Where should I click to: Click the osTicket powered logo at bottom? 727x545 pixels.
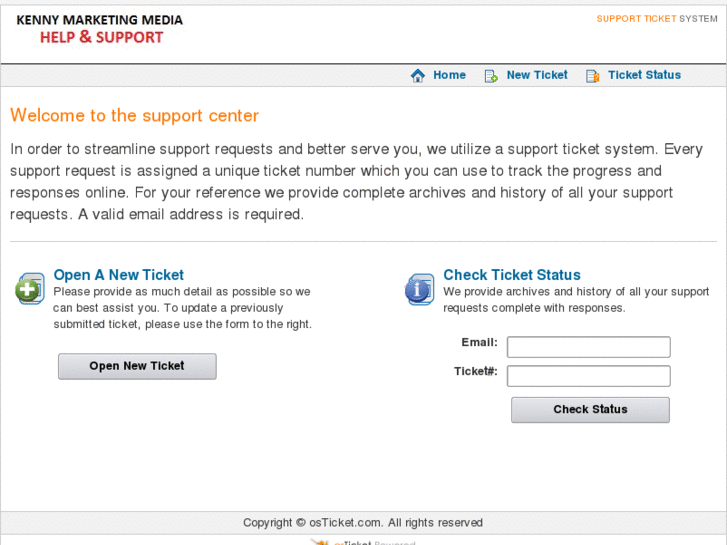tap(360, 541)
